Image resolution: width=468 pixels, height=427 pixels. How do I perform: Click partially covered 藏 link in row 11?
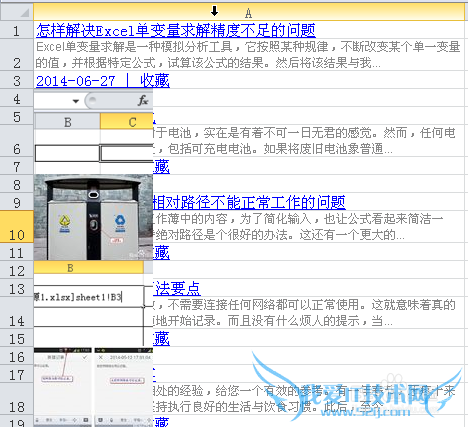[x=161, y=252]
